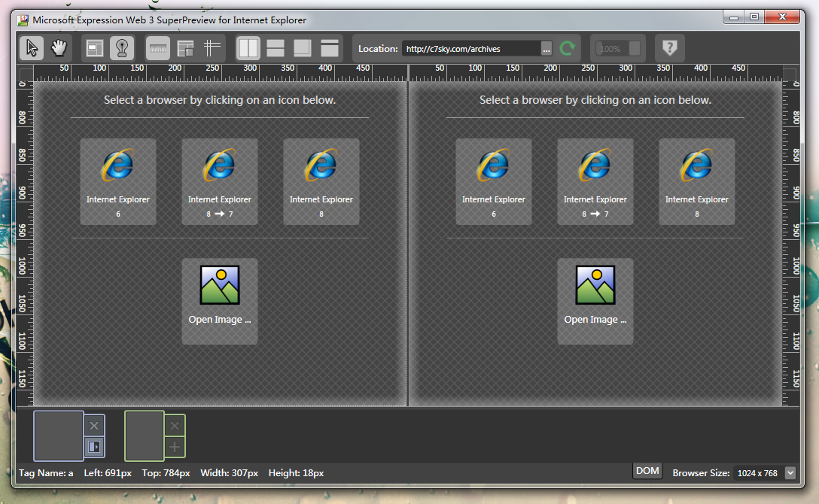819x504 pixels.
Task: Click the 1024 x 768 browser size value
Action: pos(757,473)
